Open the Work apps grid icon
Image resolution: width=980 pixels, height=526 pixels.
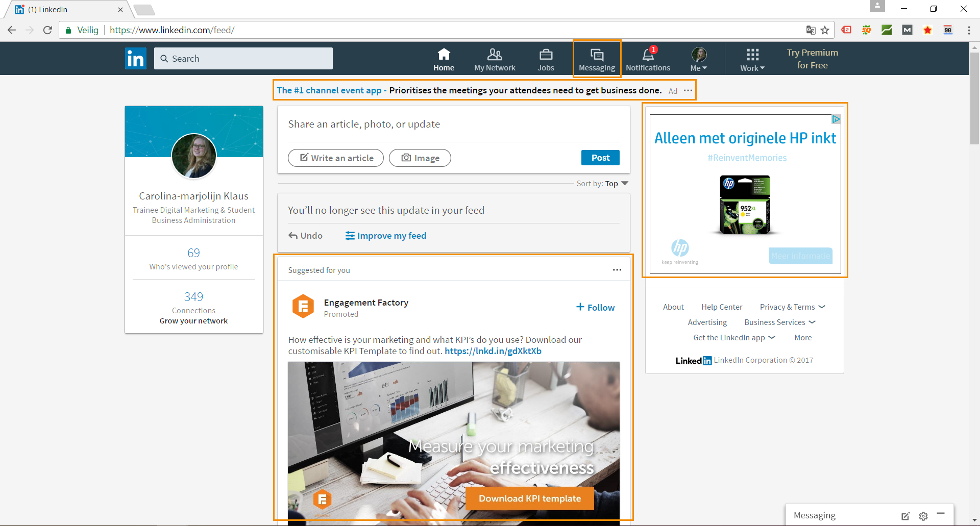[x=752, y=54]
